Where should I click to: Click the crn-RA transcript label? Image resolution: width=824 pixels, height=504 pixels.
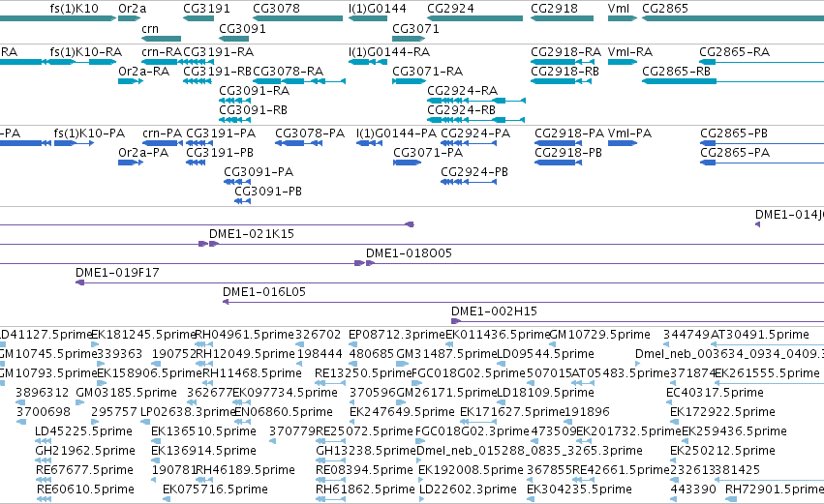162,52
